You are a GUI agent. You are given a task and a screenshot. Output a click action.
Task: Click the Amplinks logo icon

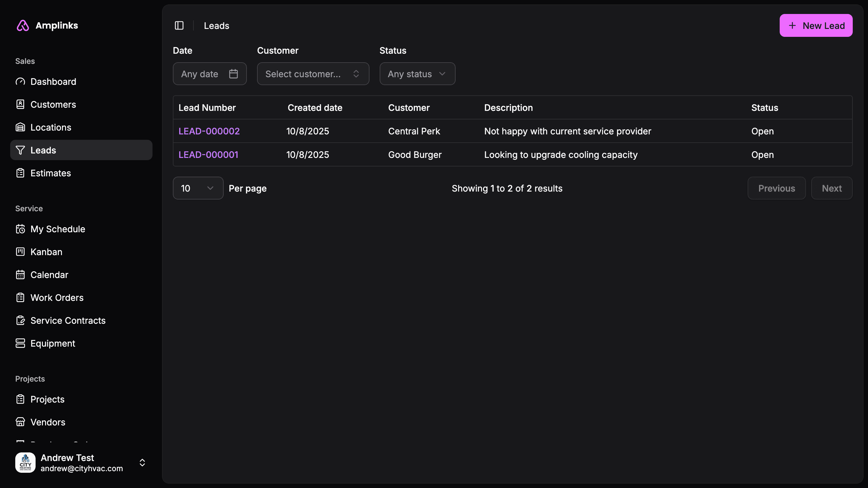pos(23,26)
